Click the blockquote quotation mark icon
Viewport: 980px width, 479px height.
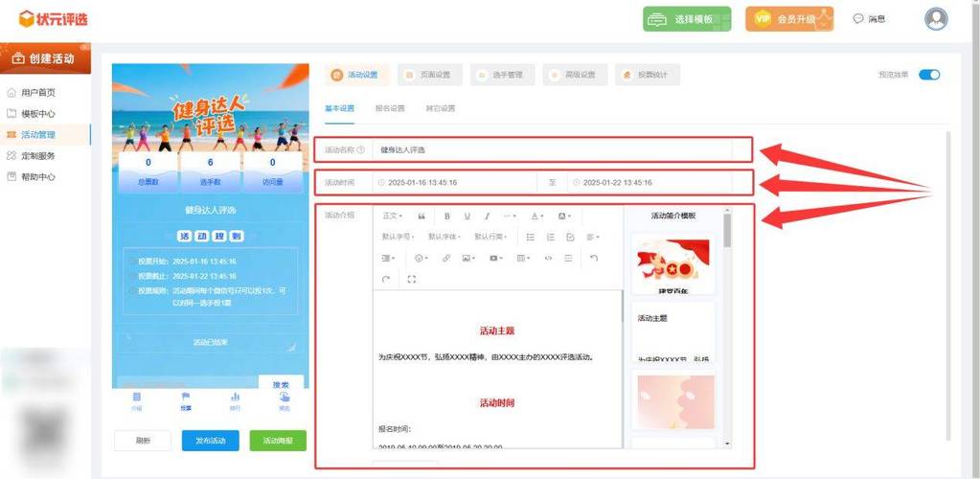click(422, 216)
